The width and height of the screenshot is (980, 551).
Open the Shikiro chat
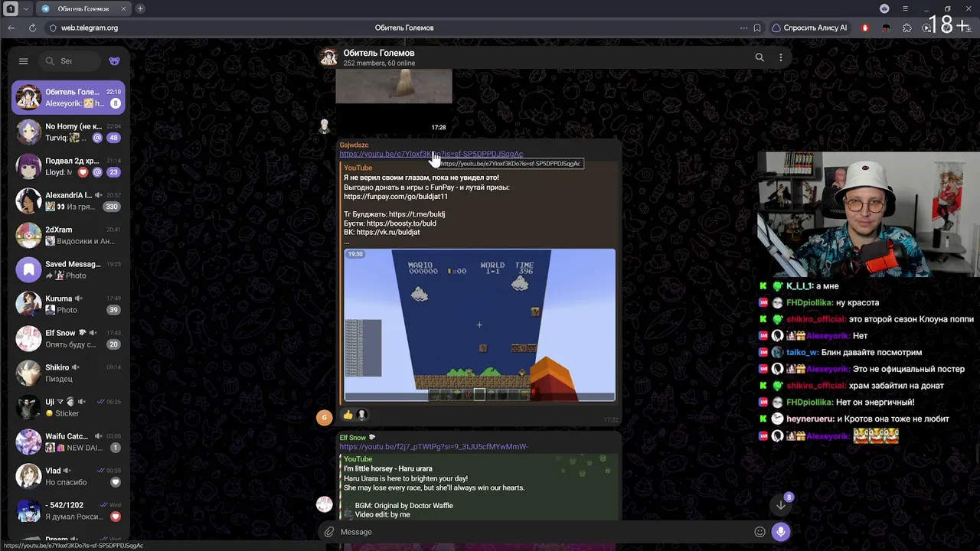[69, 373]
